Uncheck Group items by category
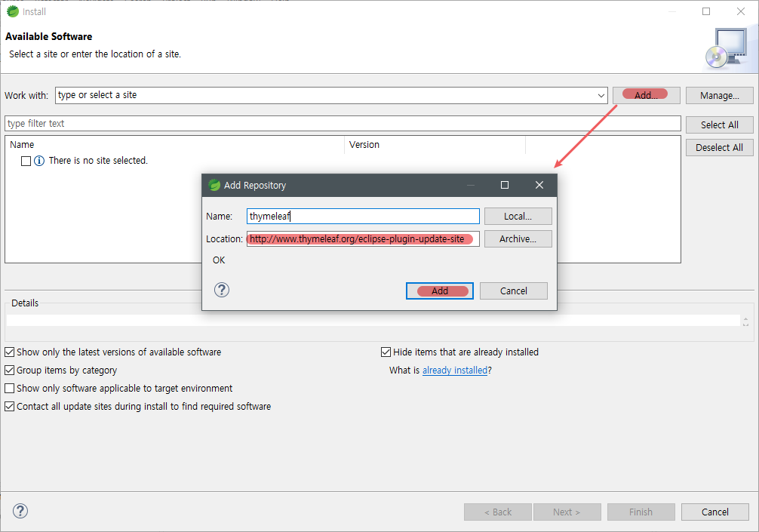The width and height of the screenshot is (759, 532). point(9,371)
